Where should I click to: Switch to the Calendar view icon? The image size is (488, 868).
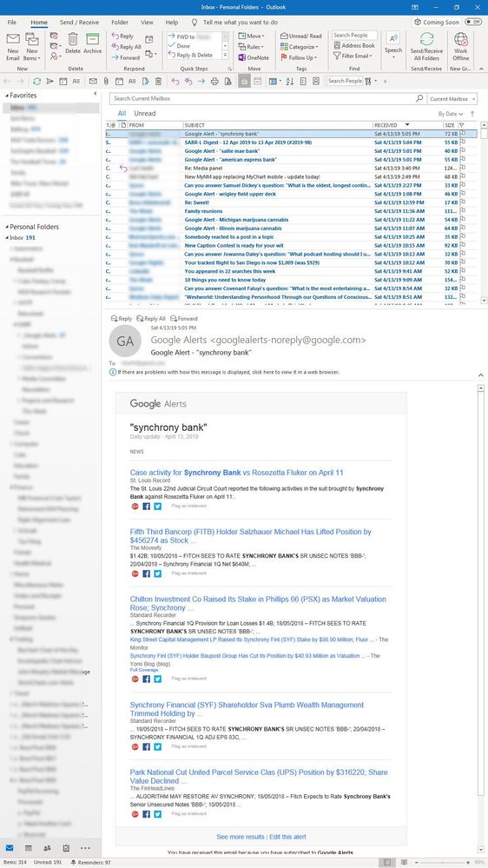pos(28,847)
